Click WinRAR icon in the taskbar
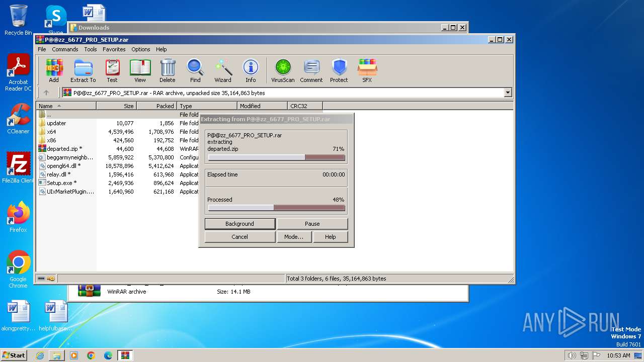This screenshot has width=644, height=362. pyautogui.click(x=125, y=355)
